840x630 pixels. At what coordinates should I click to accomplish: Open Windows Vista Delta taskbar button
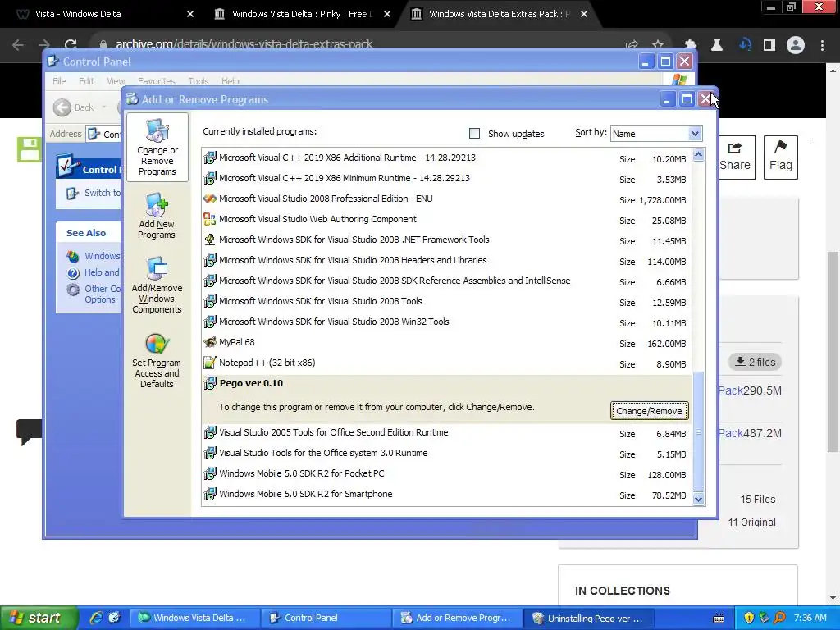click(x=194, y=619)
